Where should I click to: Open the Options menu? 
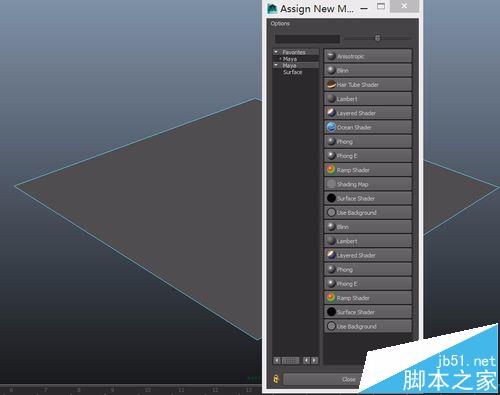(x=280, y=23)
